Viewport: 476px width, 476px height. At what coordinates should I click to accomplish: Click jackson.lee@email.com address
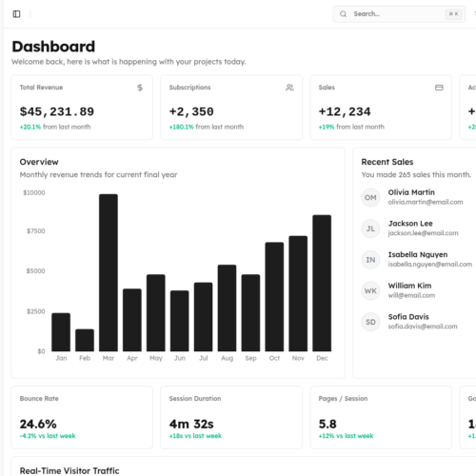(424, 233)
